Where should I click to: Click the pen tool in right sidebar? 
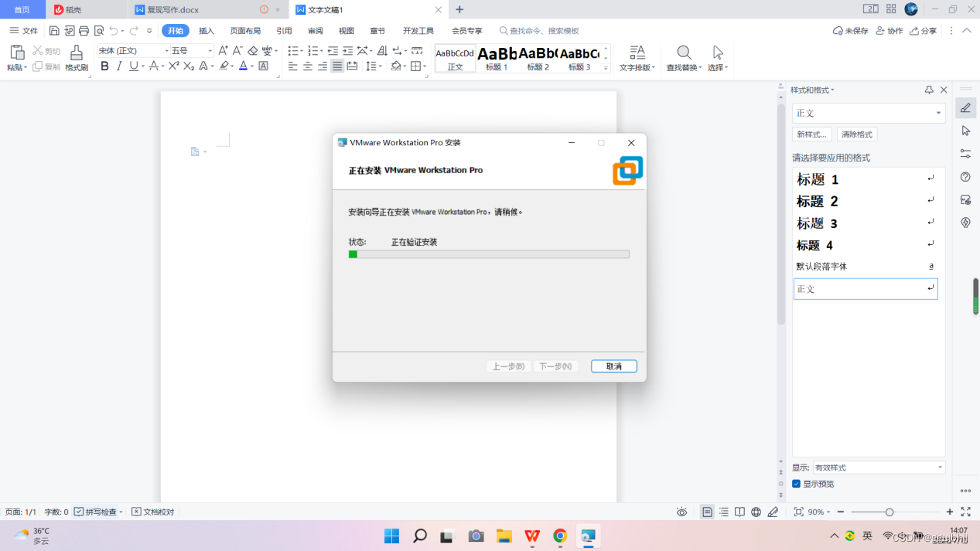965,108
